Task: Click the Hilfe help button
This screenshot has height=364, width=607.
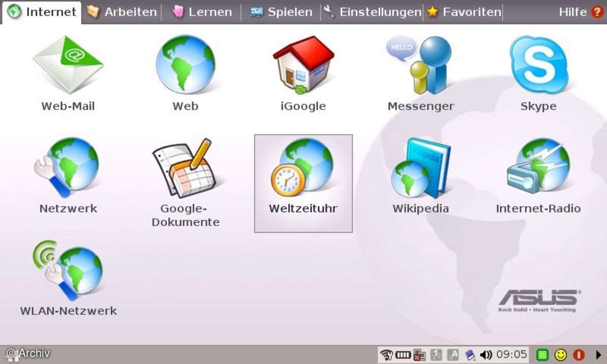Action: click(581, 12)
